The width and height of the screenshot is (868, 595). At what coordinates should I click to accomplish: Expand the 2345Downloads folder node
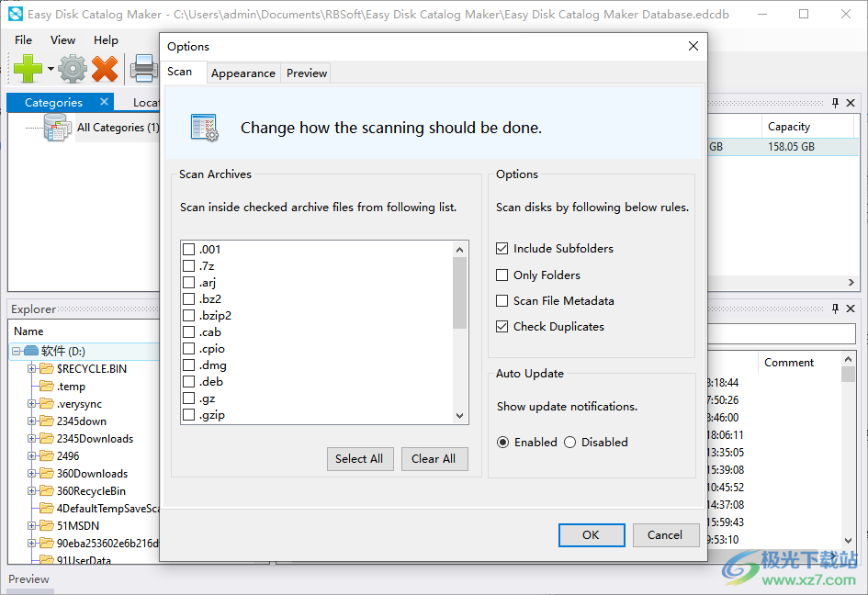31,438
